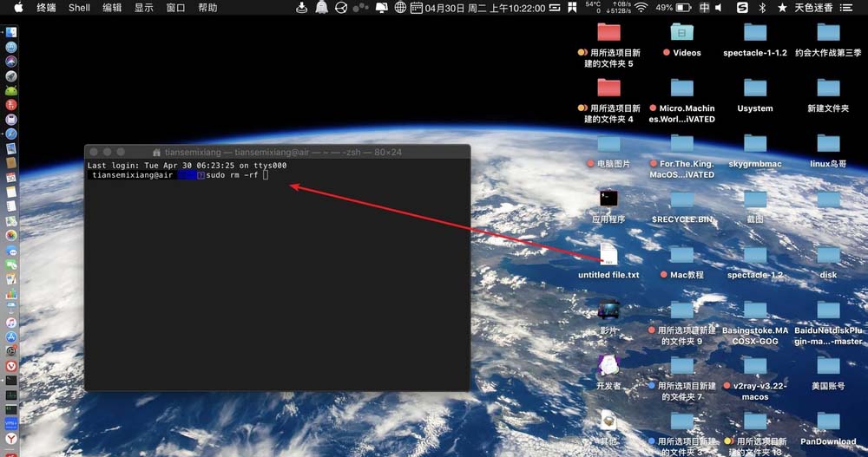Open the Shell menu
868x457 pixels.
click(79, 8)
